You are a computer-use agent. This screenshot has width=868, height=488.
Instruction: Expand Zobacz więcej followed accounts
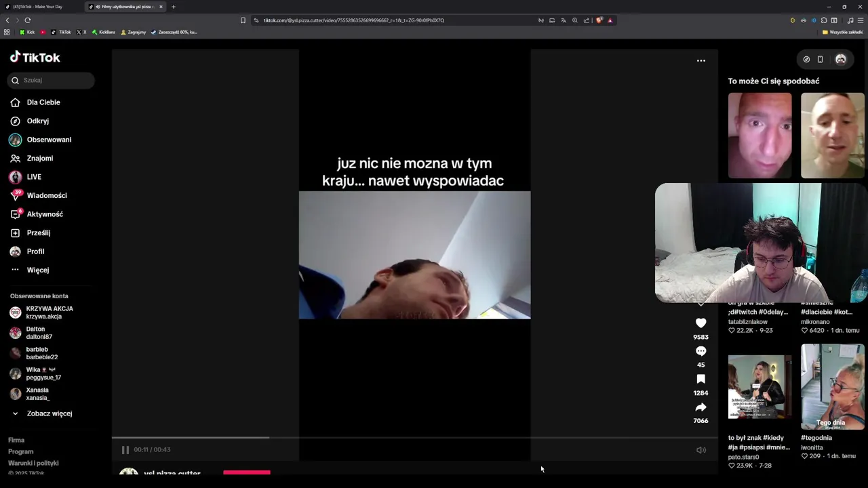click(42, 413)
